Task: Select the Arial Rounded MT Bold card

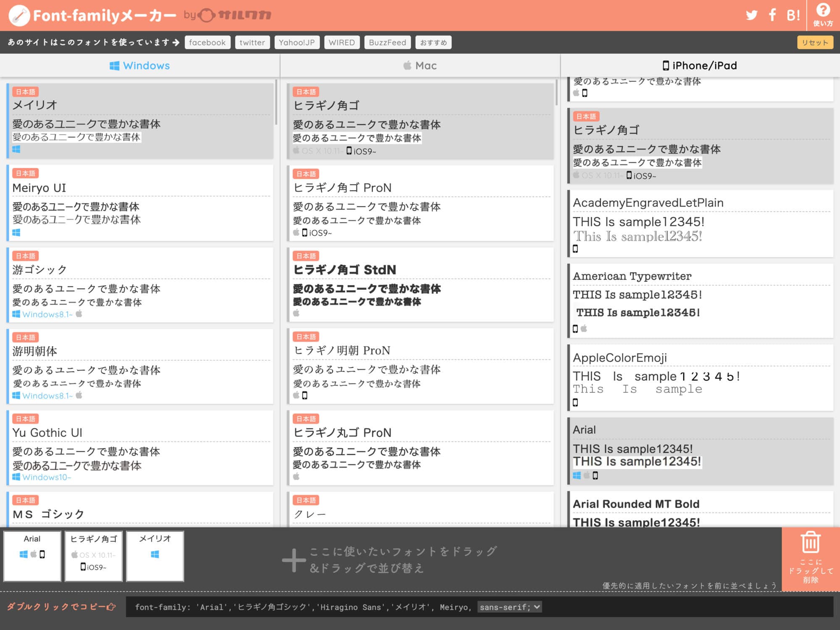Action: 701,509
